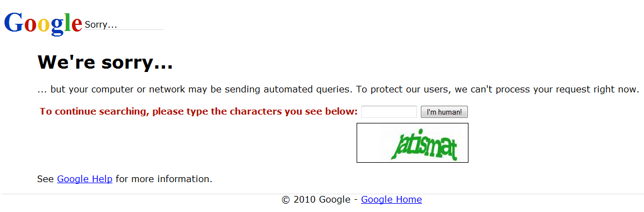Click the first red o in the logo

point(30,25)
